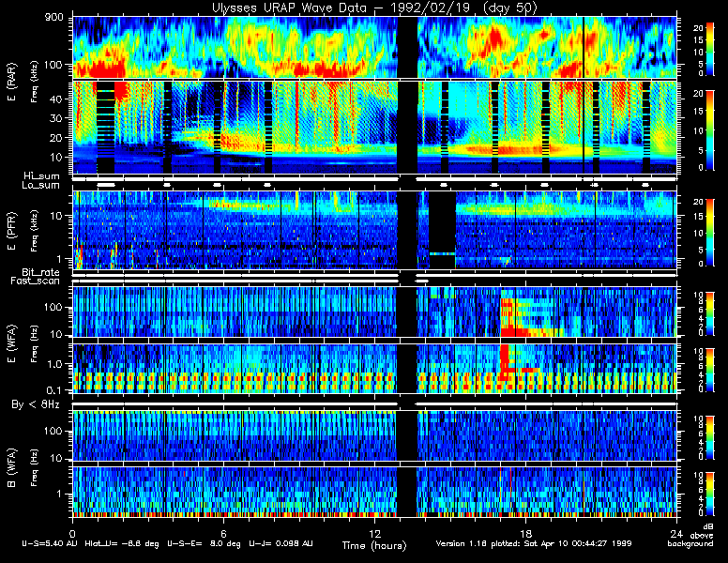This screenshot has width=728, height=563.
Task: Select the 'E (PFR)' vertical axis label
Action: pos(11,232)
